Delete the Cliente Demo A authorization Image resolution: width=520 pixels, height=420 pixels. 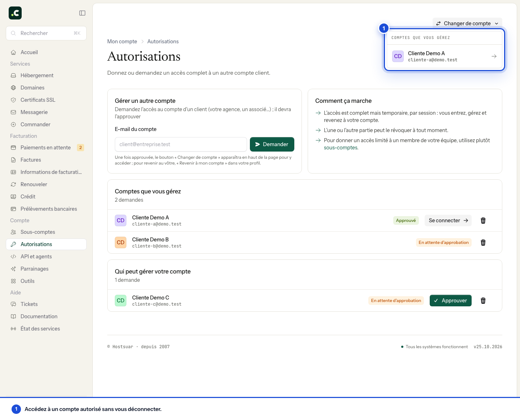click(483, 220)
